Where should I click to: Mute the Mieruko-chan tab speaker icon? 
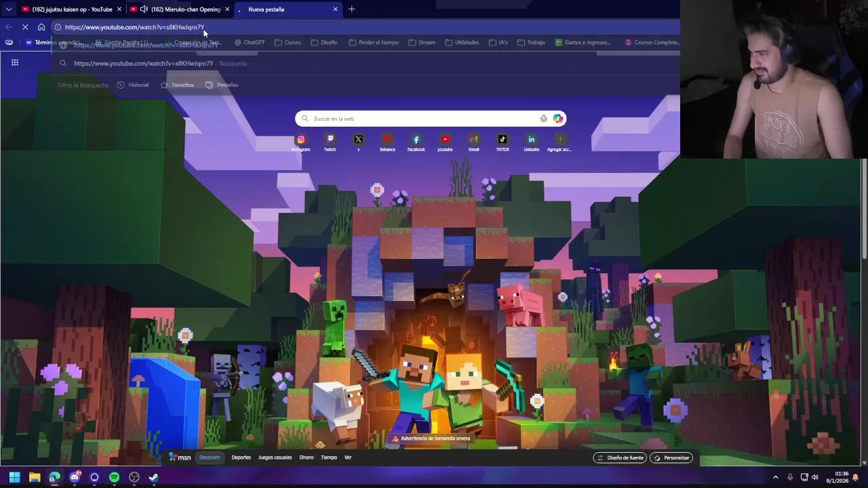[x=144, y=9]
